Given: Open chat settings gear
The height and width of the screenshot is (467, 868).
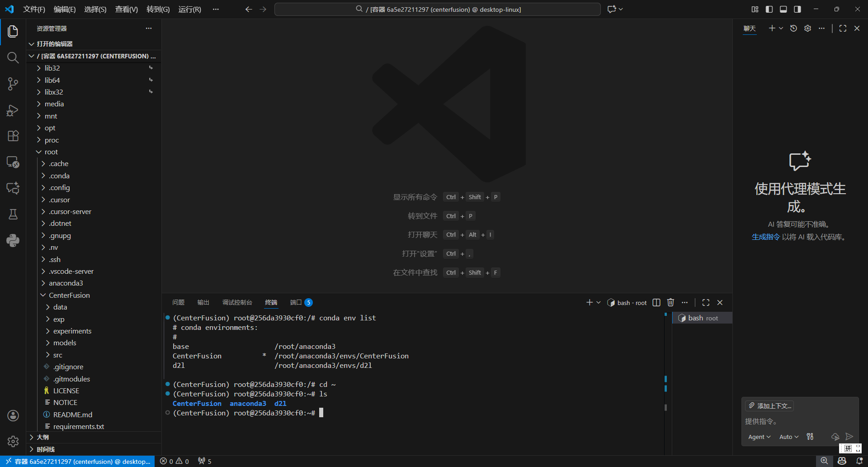Looking at the screenshot, I should tap(807, 28).
